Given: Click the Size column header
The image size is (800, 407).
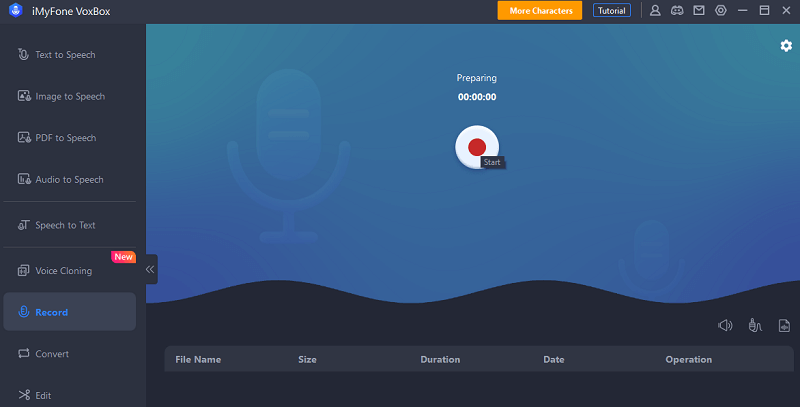Looking at the screenshot, I should (x=307, y=360).
